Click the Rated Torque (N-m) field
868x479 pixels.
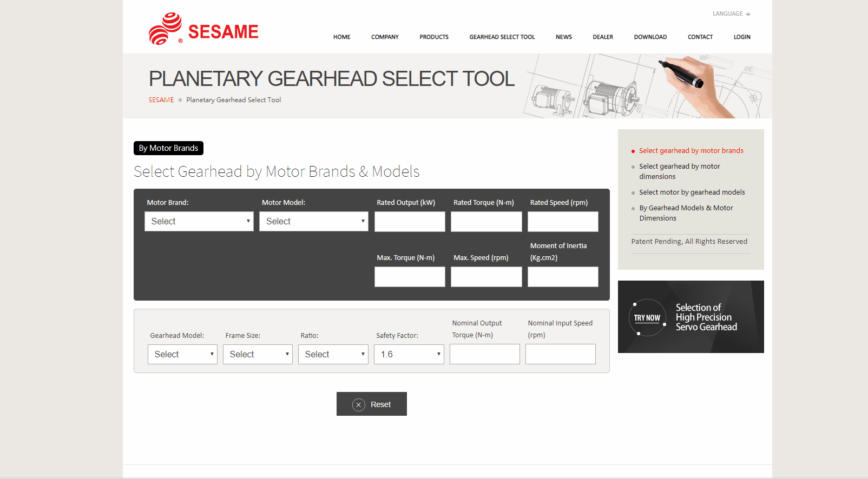[x=486, y=222]
